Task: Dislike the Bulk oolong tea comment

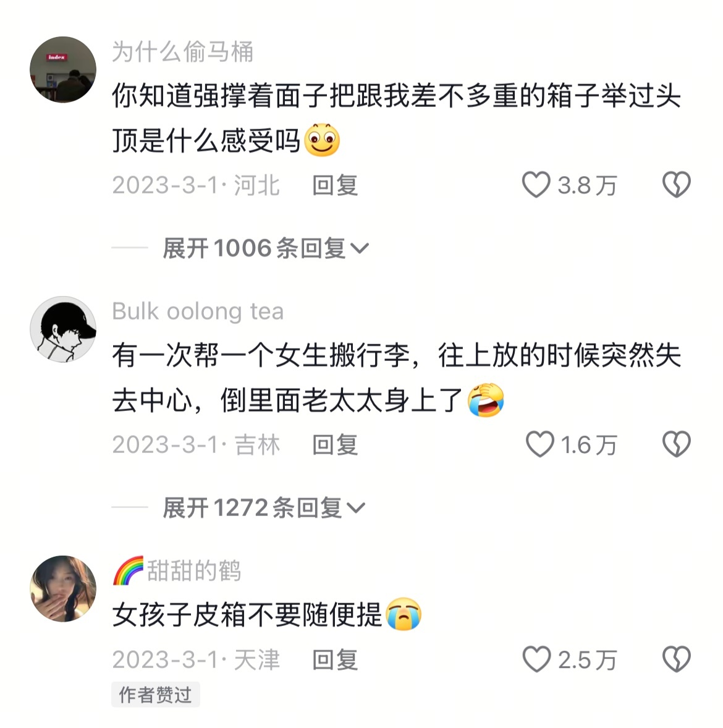Action: click(x=676, y=444)
